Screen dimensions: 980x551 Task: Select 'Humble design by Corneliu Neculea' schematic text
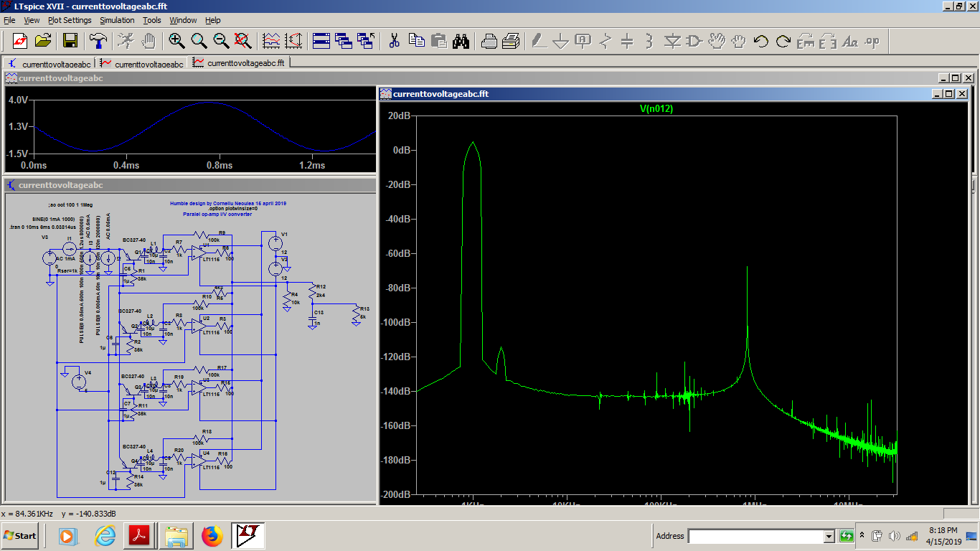coord(228,203)
